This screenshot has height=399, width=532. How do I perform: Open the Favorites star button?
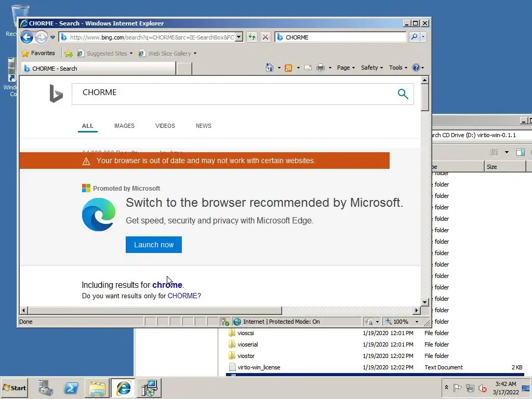point(38,54)
